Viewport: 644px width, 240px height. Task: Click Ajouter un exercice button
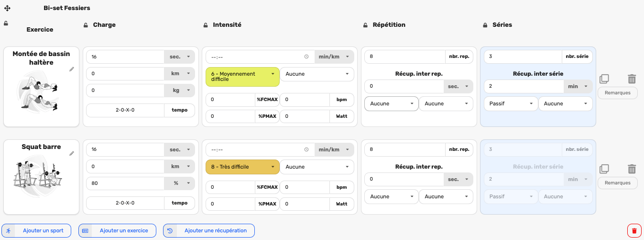click(117, 230)
